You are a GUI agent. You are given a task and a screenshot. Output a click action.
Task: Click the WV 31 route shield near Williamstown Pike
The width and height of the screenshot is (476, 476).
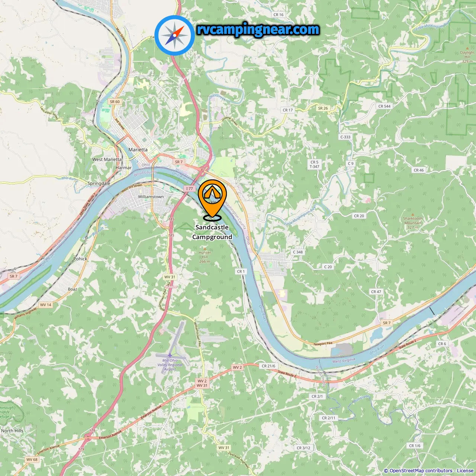point(170,277)
